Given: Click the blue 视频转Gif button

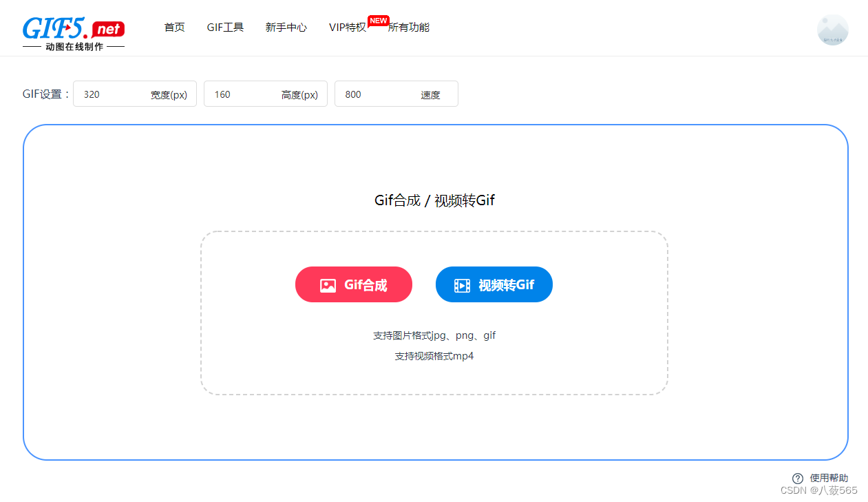Looking at the screenshot, I should click(494, 284).
